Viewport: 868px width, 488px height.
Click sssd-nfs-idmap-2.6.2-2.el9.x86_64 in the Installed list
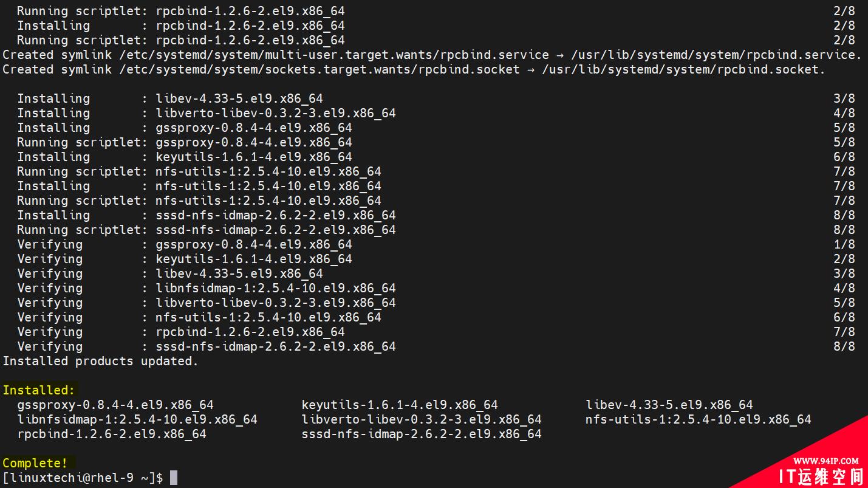tap(422, 434)
